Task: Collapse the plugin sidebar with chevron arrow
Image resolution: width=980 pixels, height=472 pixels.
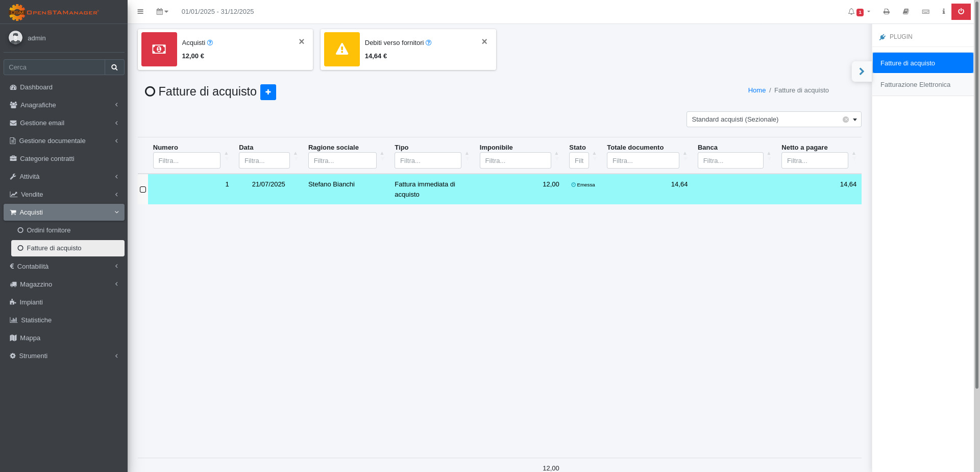Action: tap(862, 72)
